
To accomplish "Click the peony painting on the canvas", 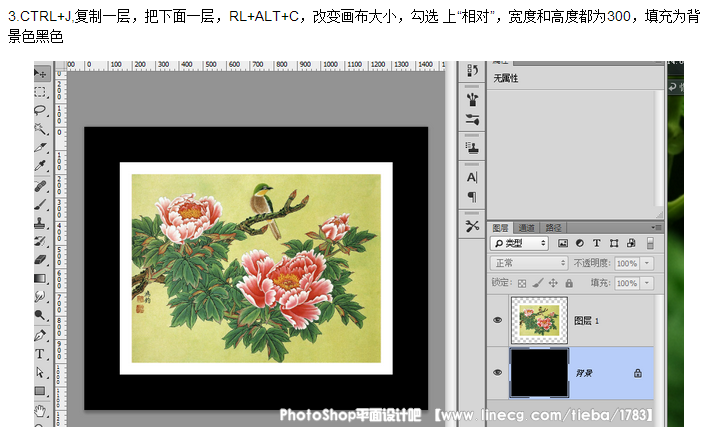I will tap(256, 268).
